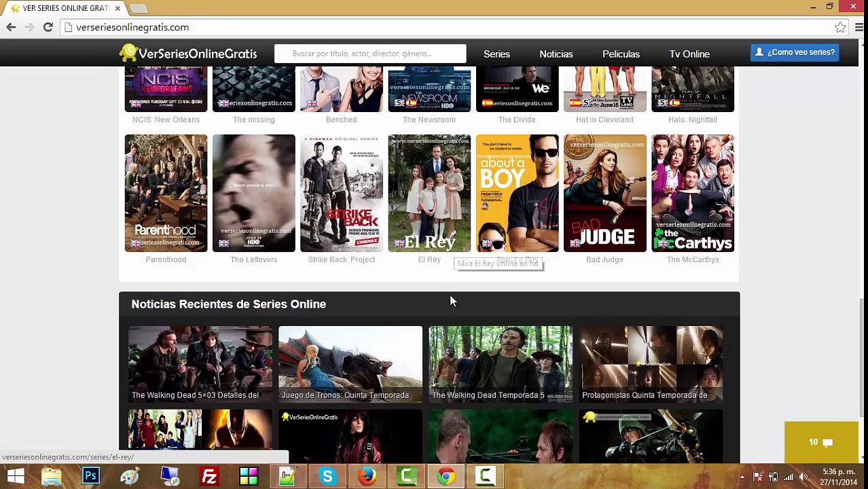Viewport: 868px width, 489px height.
Task: Close the VER SERIES ONLINE GRATIS tab
Action: 117,8
